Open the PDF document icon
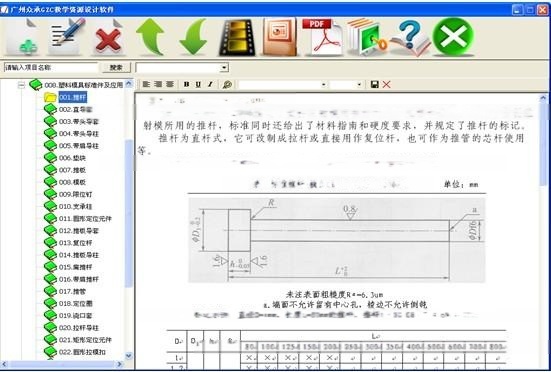The height and width of the screenshot is (372, 551). 322,37
